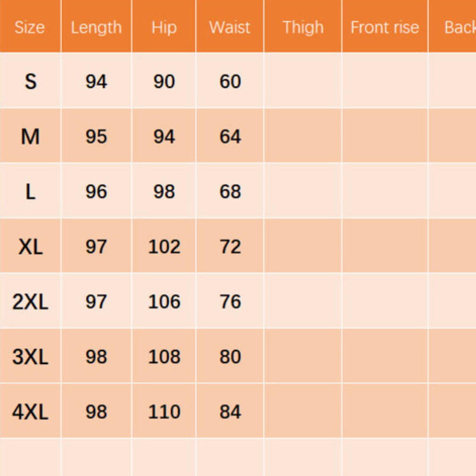Select the 3XL size row label
Viewport: 476px width, 476px height.
30,356
